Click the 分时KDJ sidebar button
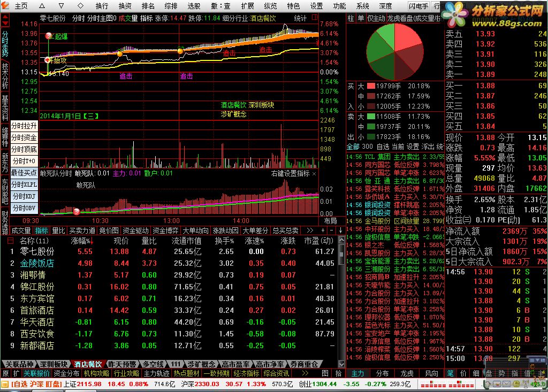This screenshot has width=548, height=392. 24,196
